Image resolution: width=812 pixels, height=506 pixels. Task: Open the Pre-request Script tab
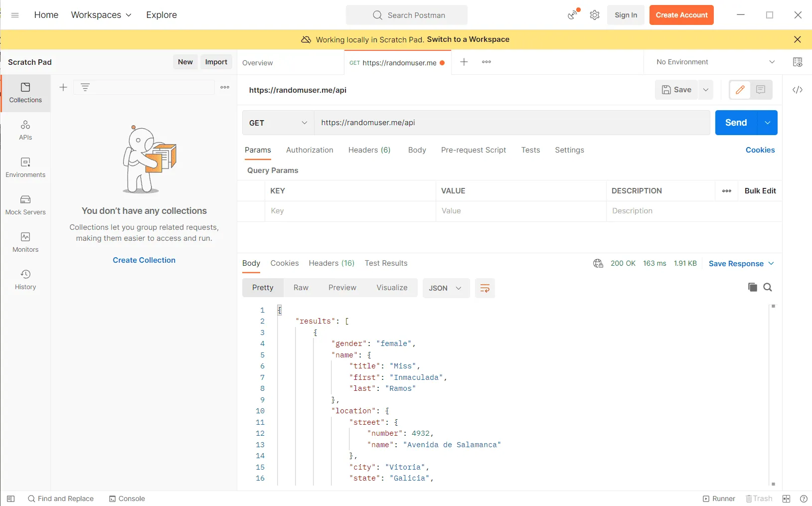474,150
